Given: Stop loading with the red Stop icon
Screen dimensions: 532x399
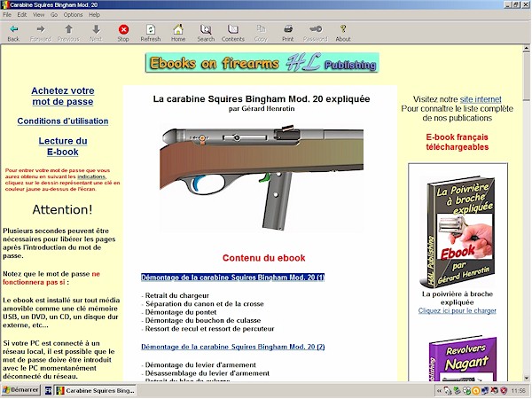Looking at the screenshot, I should [123, 29].
